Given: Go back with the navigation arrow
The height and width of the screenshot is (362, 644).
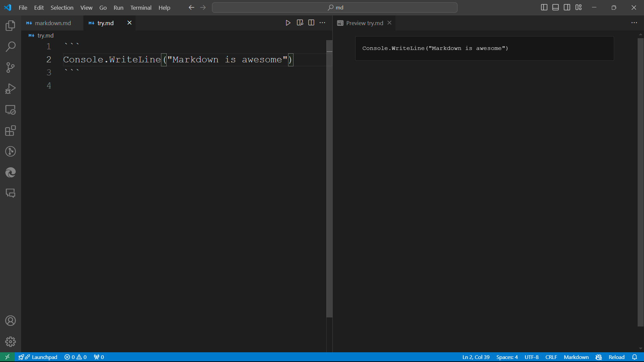Looking at the screenshot, I should coord(192,7).
